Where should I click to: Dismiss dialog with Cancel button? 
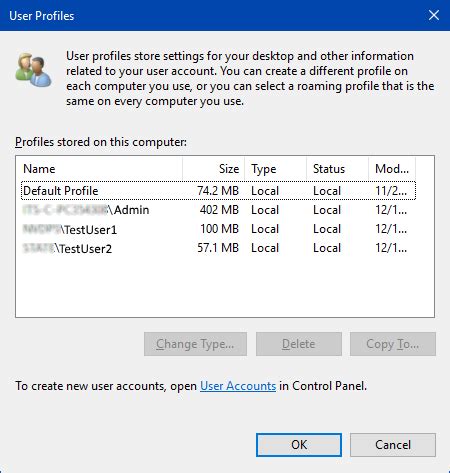(x=393, y=445)
